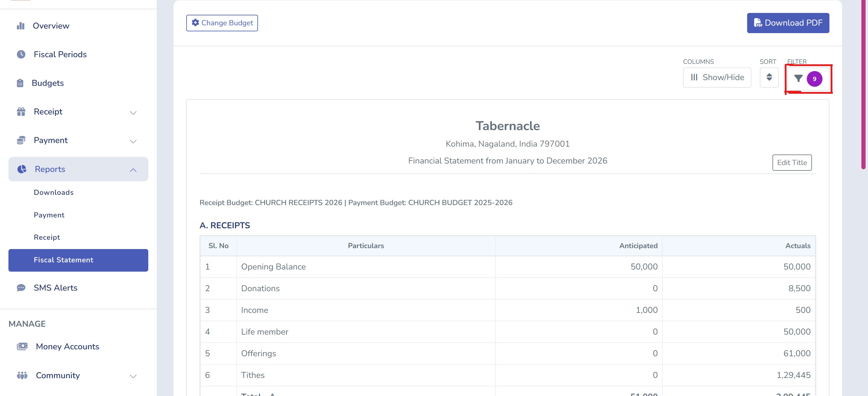This screenshot has width=868, height=396.
Task: Click the Receipt Budget description line
Action: [x=356, y=203]
